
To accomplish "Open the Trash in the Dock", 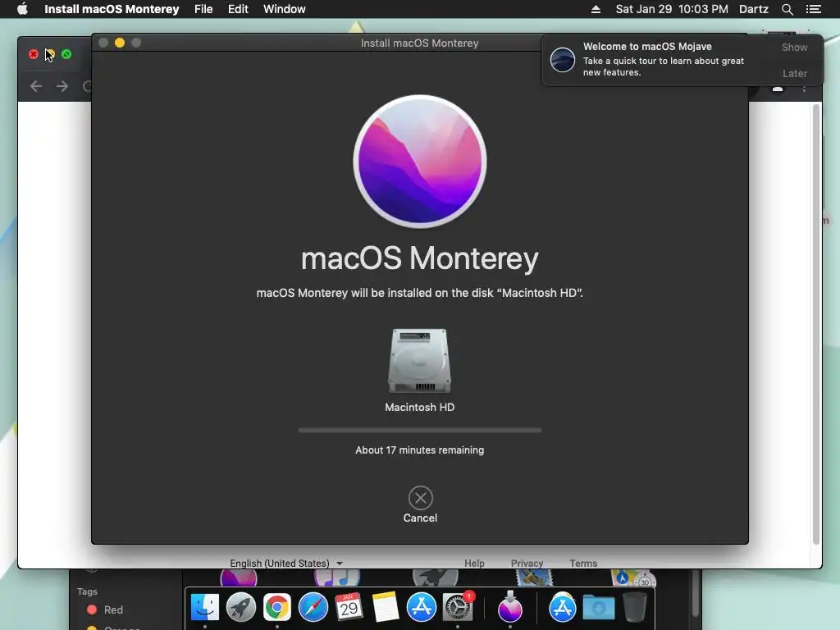I will 634,608.
